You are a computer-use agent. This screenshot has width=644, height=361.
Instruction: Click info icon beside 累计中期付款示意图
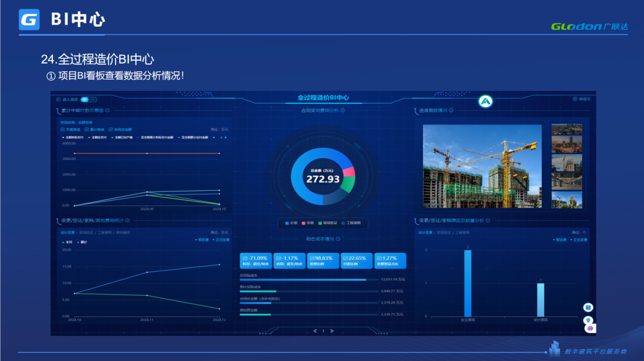107,111
